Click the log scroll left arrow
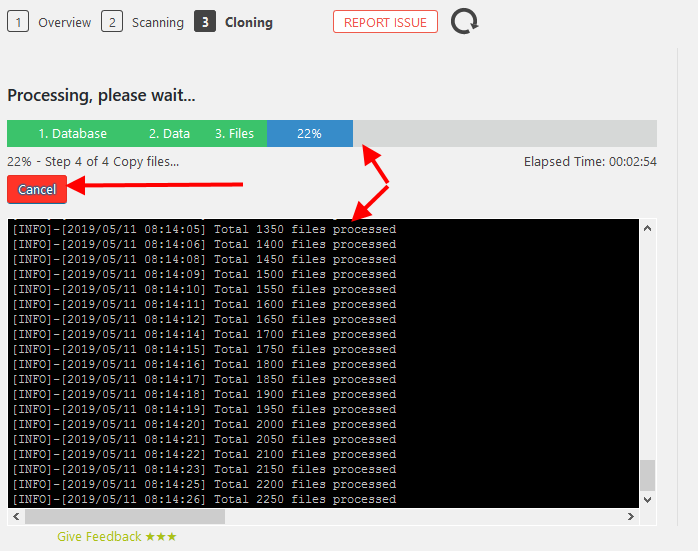Viewport: 698px width, 551px height. (x=16, y=516)
